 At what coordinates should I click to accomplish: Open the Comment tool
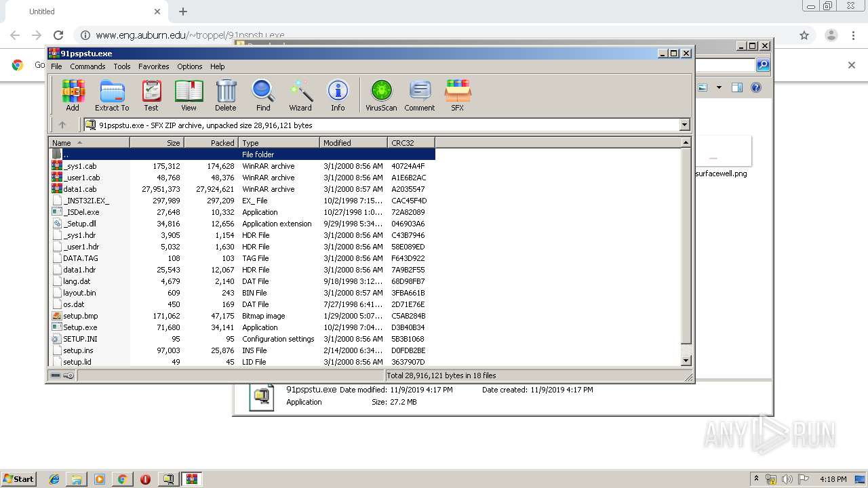(x=420, y=95)
